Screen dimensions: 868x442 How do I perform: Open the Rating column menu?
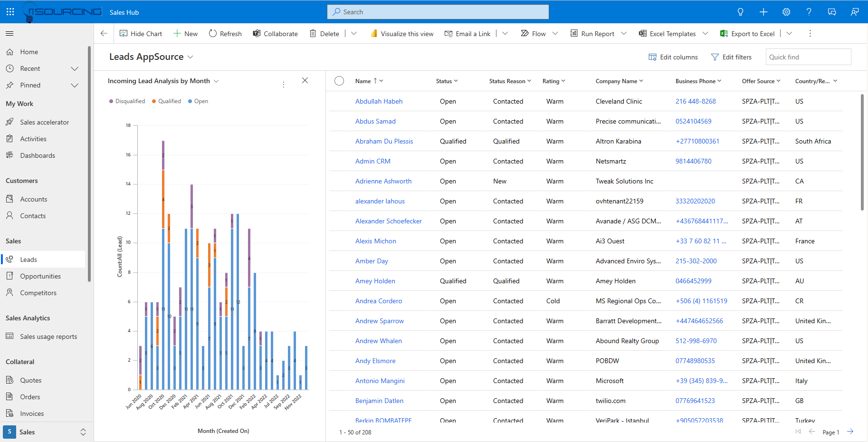[554, 81]
